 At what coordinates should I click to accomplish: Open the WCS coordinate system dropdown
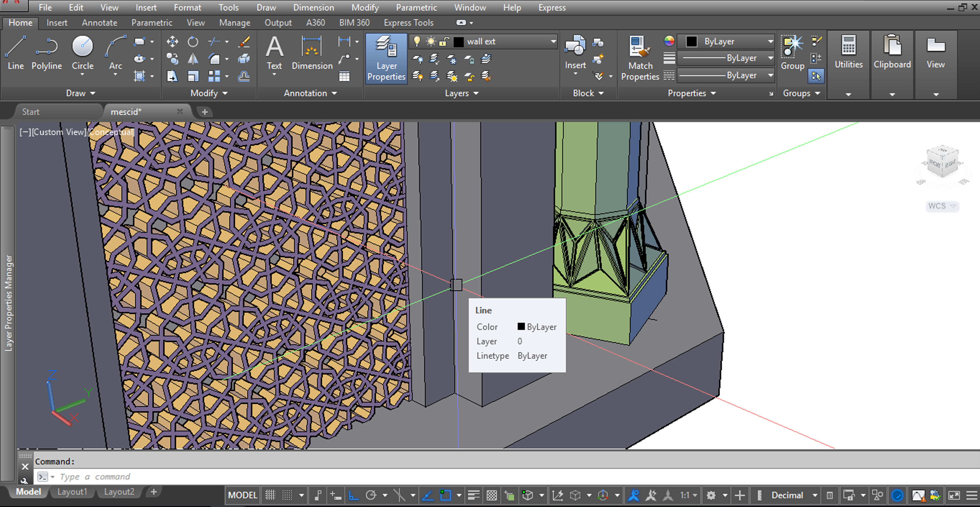(942, 206)
